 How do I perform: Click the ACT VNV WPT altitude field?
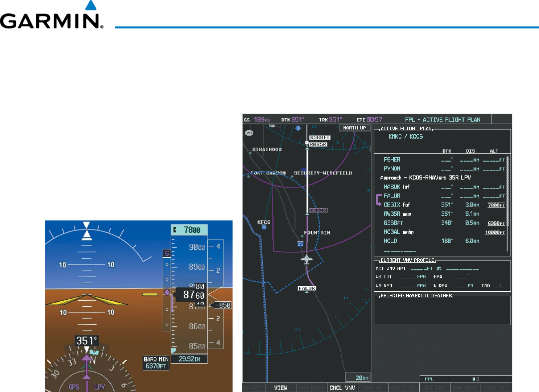point(421,269)
